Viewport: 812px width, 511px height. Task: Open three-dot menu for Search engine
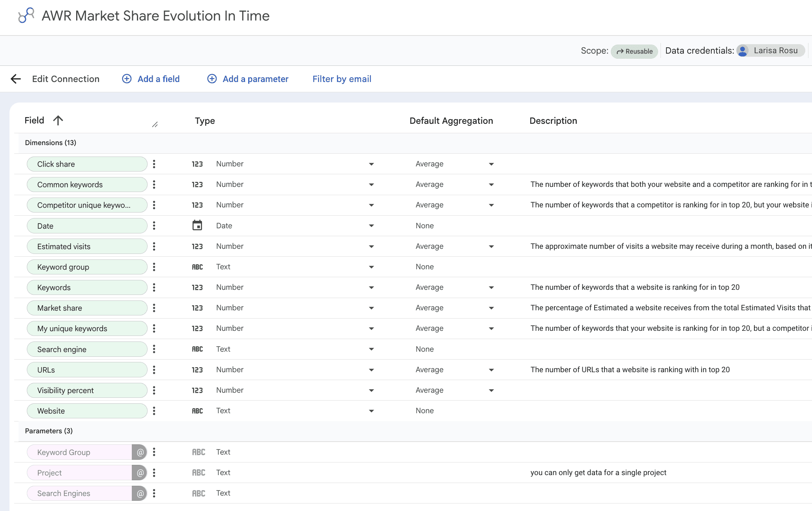pyautogui.click(x=154, y=349)
